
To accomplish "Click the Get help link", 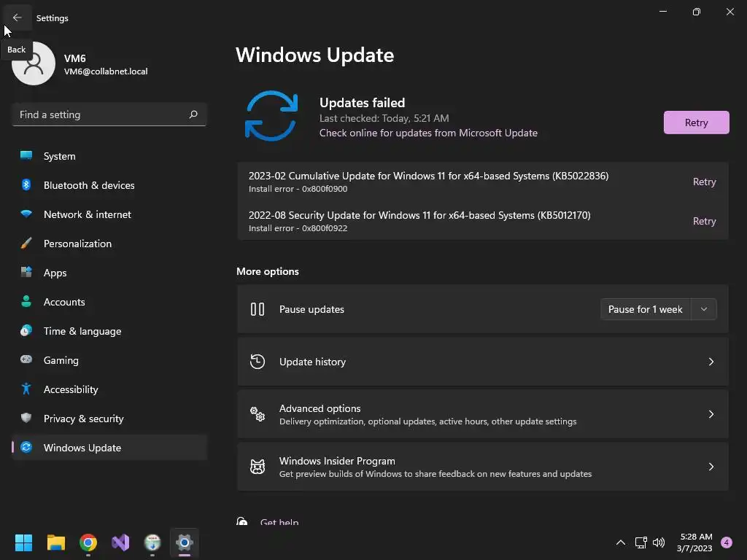I will click(x=279, y=522).
